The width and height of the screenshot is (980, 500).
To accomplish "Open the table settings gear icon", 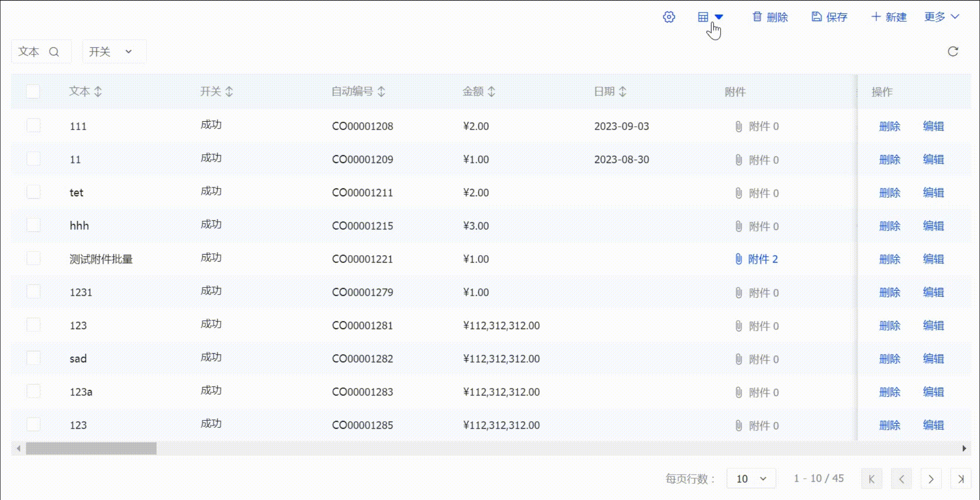I will coord(669,17).
